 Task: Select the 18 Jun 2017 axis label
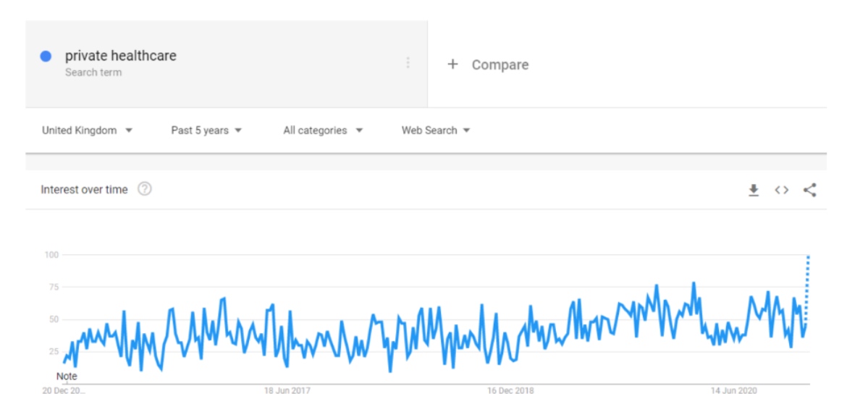tap(287, 391)
